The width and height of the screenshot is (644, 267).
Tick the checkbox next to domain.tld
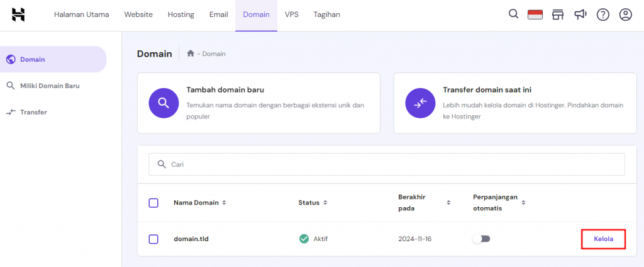click(153, 239)
